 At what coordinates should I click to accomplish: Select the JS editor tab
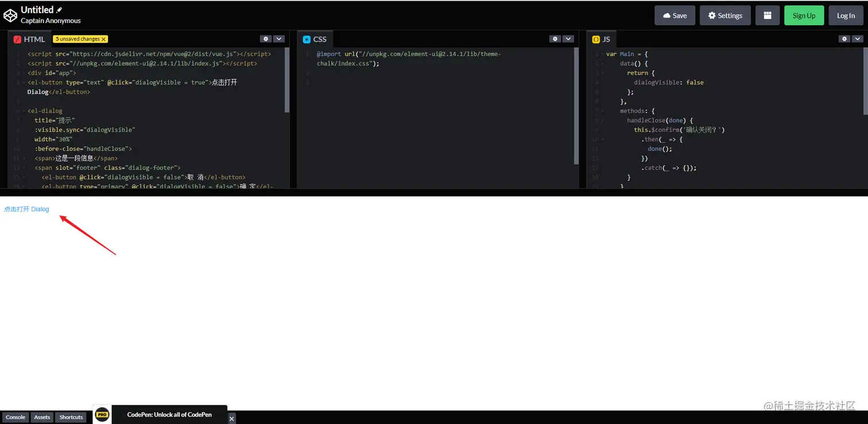[601, 40]
